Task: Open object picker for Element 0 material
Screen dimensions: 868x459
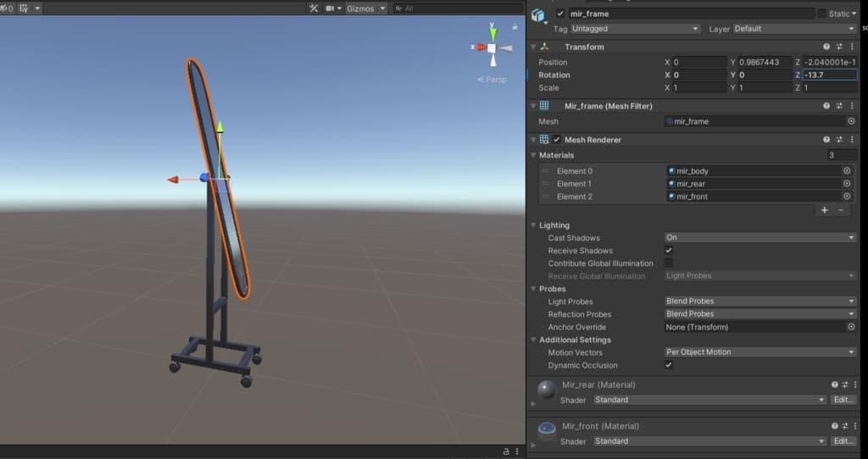Action: [846, 171]
